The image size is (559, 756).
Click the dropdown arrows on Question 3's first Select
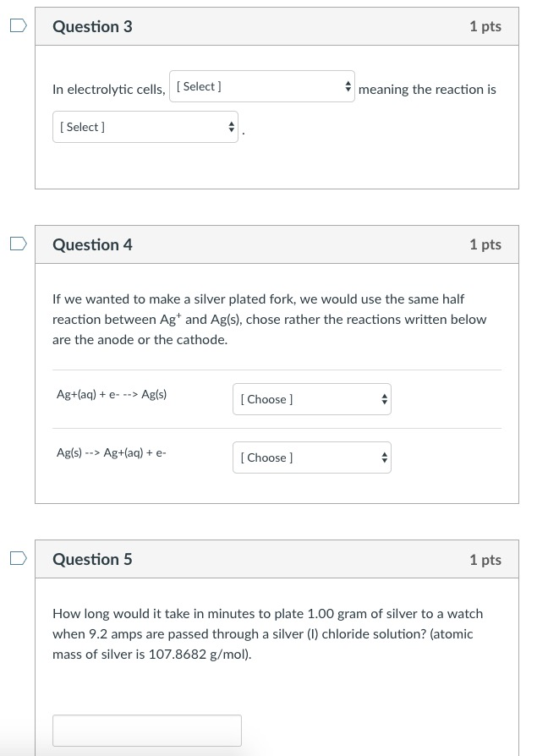coord(348,85)
